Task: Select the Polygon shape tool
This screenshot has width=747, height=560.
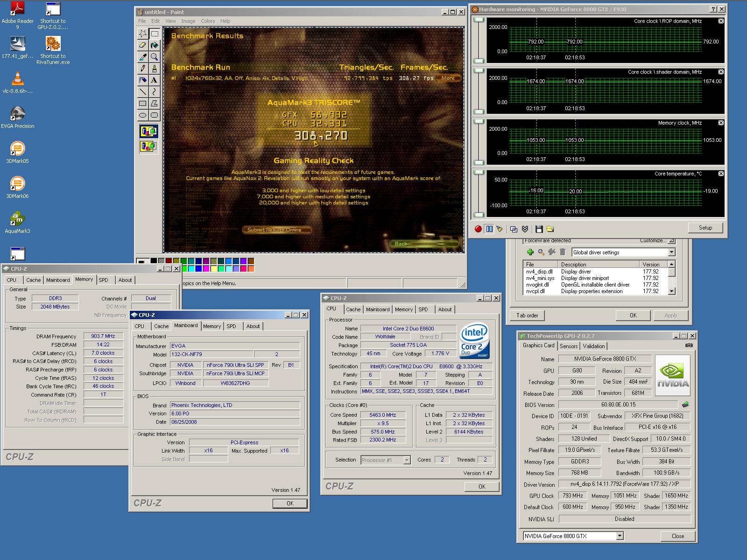Action: 154,104
